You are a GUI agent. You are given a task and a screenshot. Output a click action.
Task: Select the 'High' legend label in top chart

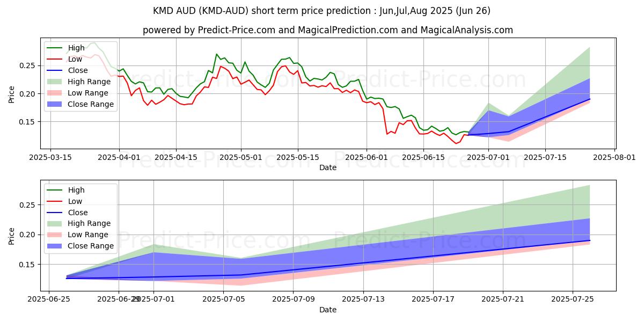tap(76, 48)
